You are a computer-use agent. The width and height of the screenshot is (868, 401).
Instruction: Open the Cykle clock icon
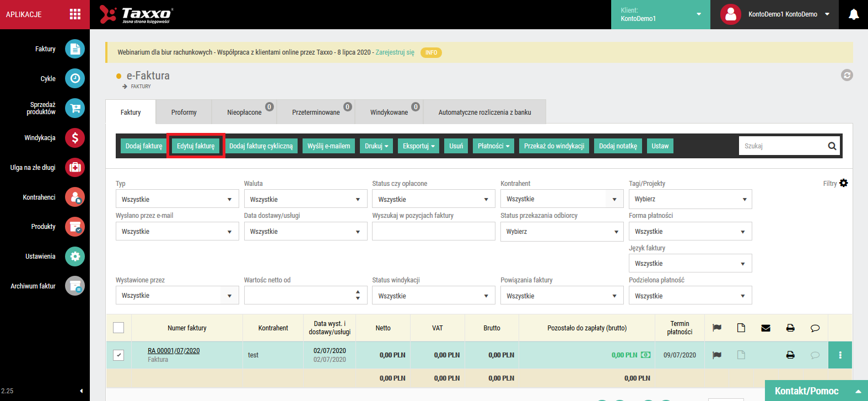pyautogui.click(x=75, y=78)
